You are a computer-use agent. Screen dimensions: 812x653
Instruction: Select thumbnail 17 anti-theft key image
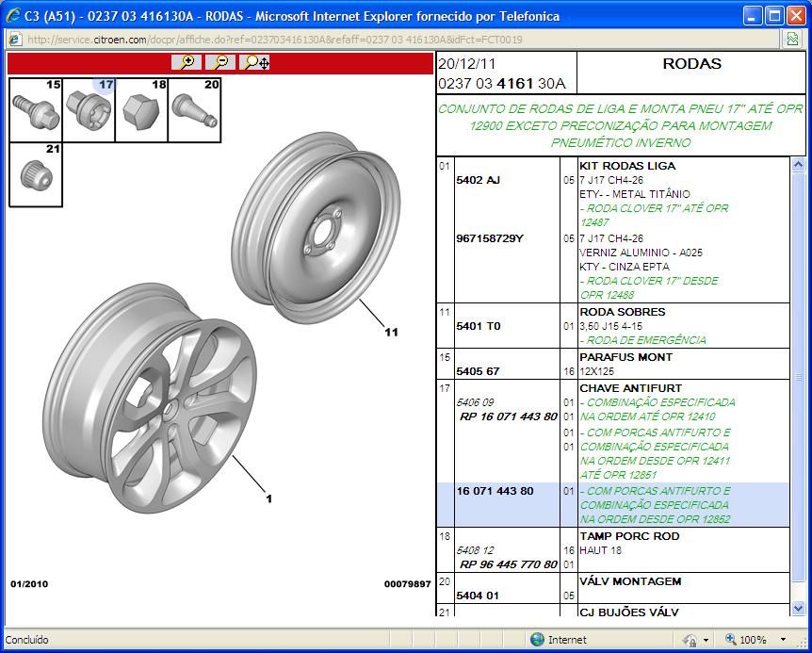[89, 110]
